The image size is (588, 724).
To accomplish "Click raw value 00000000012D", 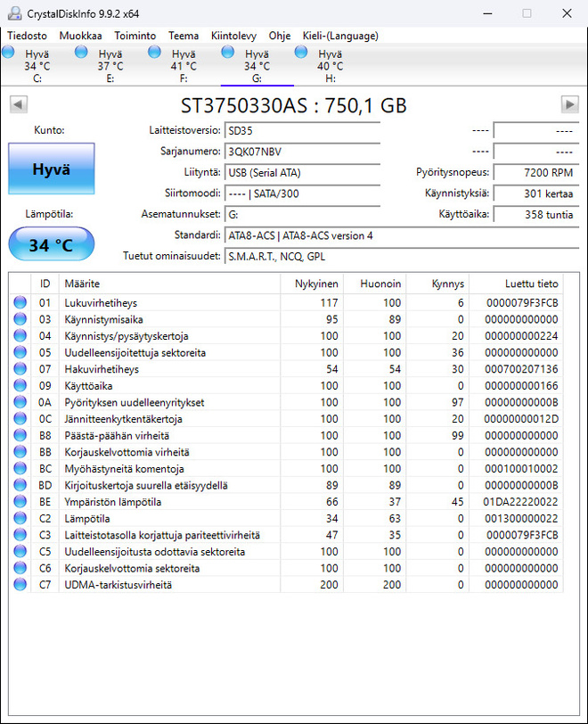I will click(521, 419).
